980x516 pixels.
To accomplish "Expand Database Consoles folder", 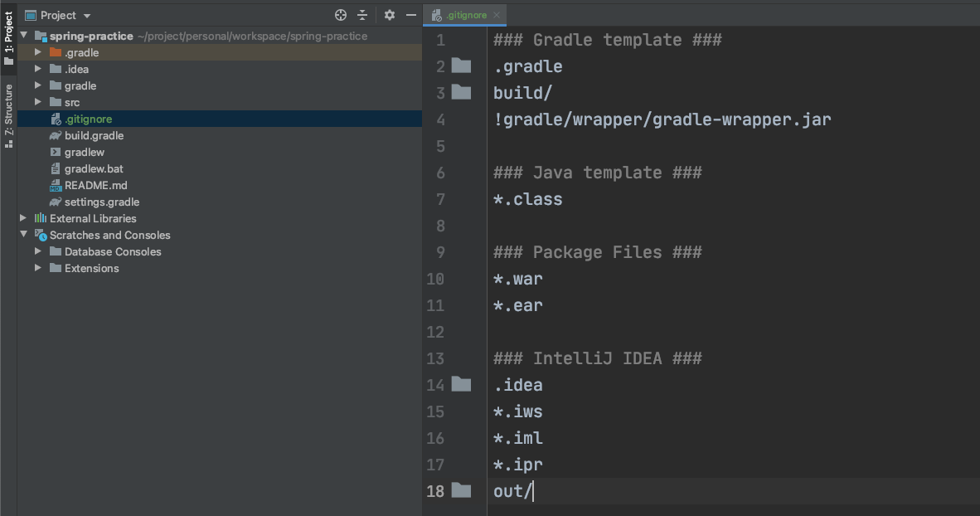I will [38, 251].
